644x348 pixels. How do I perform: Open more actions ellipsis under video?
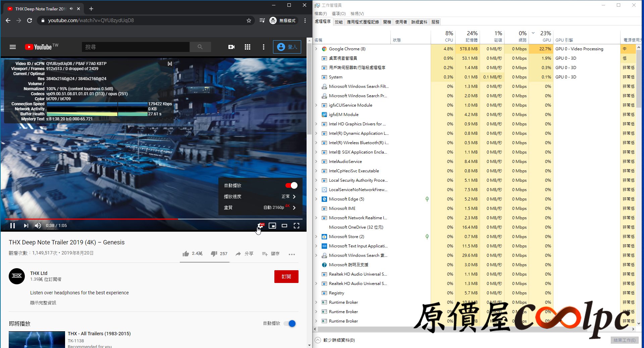292,254
